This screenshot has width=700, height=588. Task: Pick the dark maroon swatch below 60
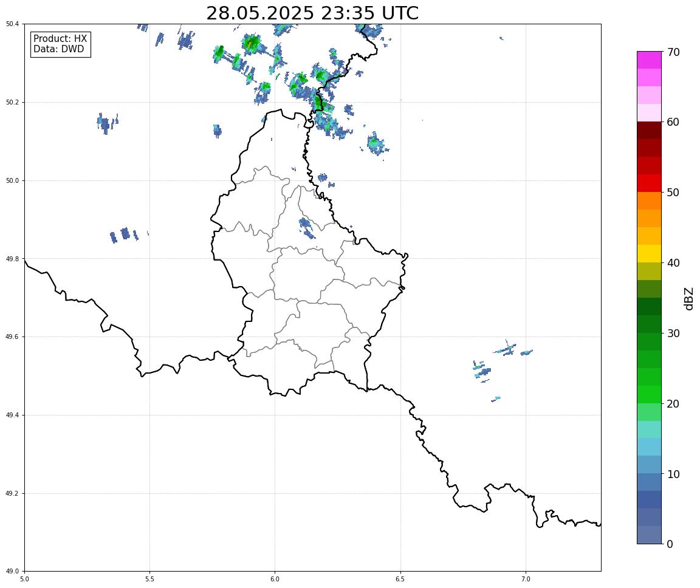[x=649, y=130]
